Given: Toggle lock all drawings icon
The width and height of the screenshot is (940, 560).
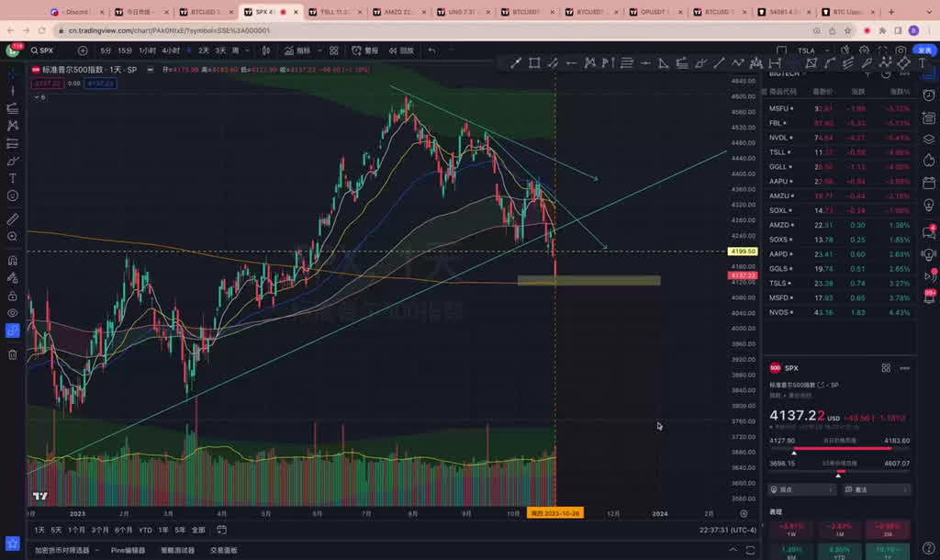Looking at the screenshot, I should (13, 297).
